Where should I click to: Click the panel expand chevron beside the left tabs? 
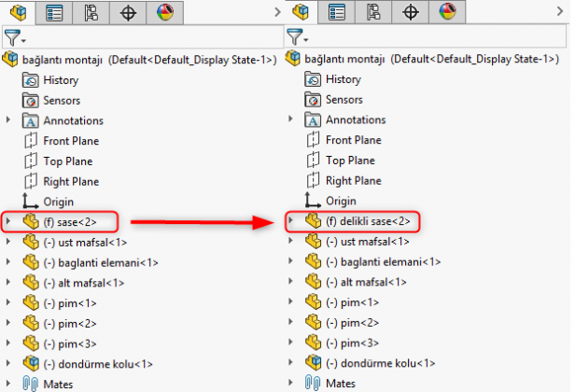(278, 12)
